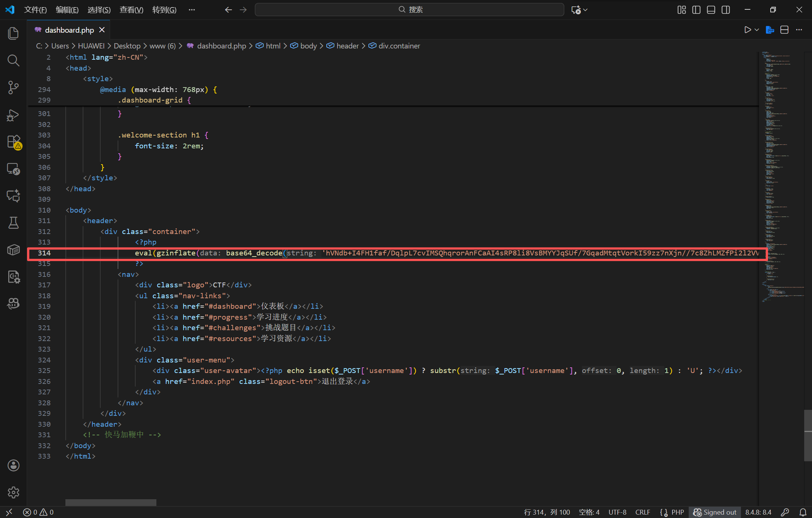Change indentation setting 空格: 4
This screenshot has height=518, width=812.
point(589,512)
